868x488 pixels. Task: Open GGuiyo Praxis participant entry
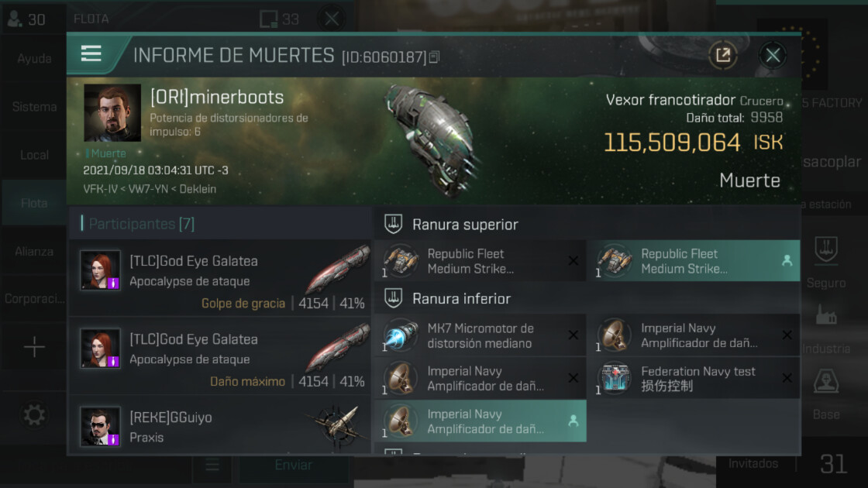pos(219,426)
